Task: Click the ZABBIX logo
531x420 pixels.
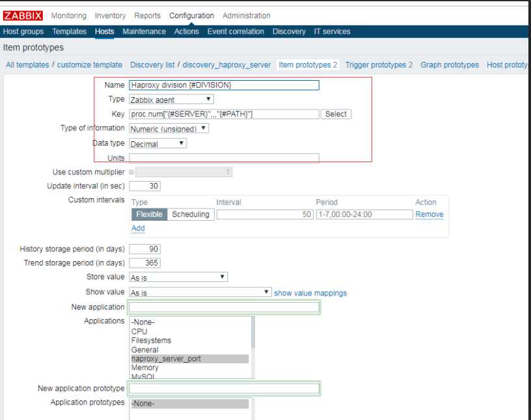Action: coord(23,16)
